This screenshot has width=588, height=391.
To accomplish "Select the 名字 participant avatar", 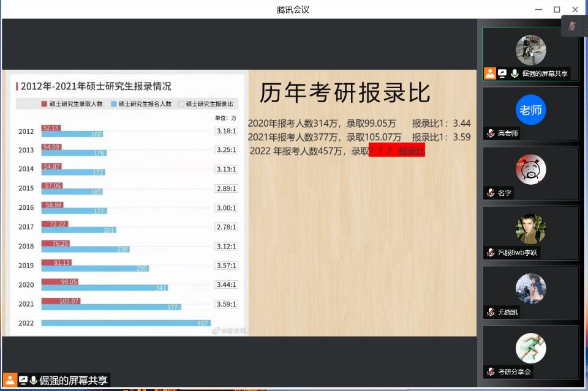I will tap(530, 169).
